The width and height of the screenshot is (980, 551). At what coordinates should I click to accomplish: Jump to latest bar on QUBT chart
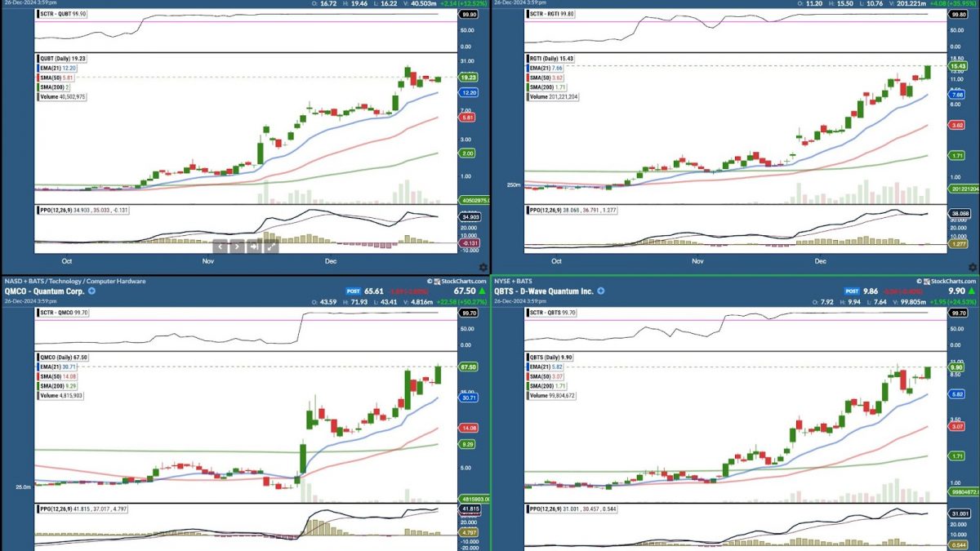254,246
